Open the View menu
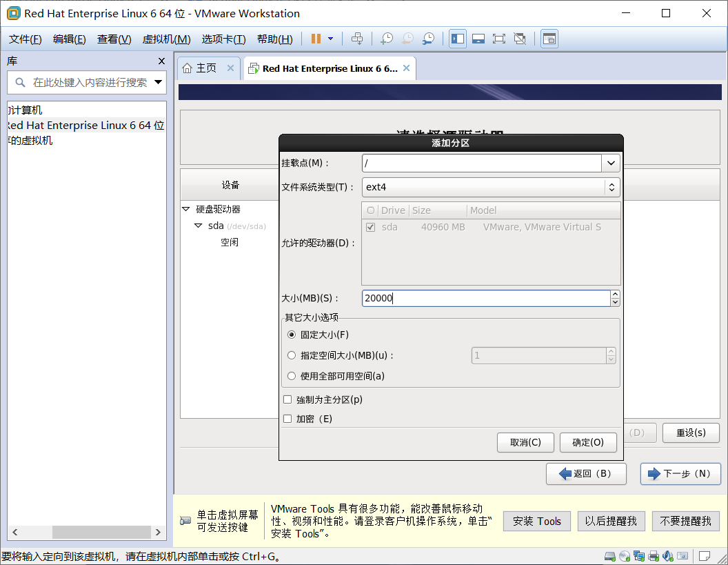The height and width of the screenshot is (565, 728). (x=114, y=39)
